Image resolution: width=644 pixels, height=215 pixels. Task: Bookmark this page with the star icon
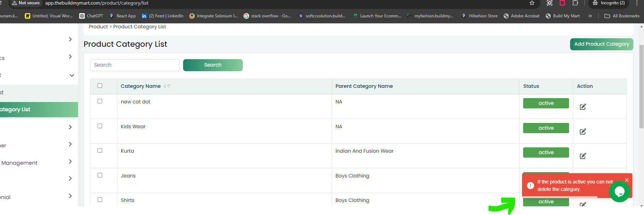click(x=532, y=3)
